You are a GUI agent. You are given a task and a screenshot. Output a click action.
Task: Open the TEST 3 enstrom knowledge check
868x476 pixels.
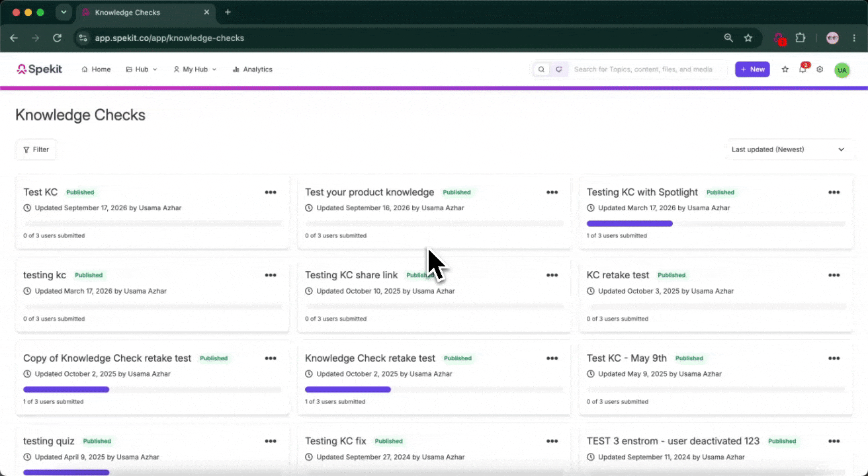tap(673, 441)
